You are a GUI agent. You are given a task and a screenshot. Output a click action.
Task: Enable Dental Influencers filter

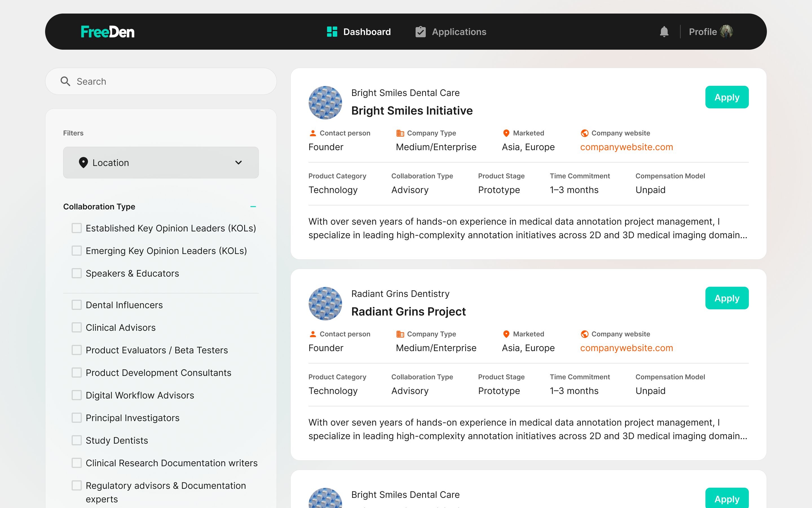pyautogui.click(x=76, y=305)
